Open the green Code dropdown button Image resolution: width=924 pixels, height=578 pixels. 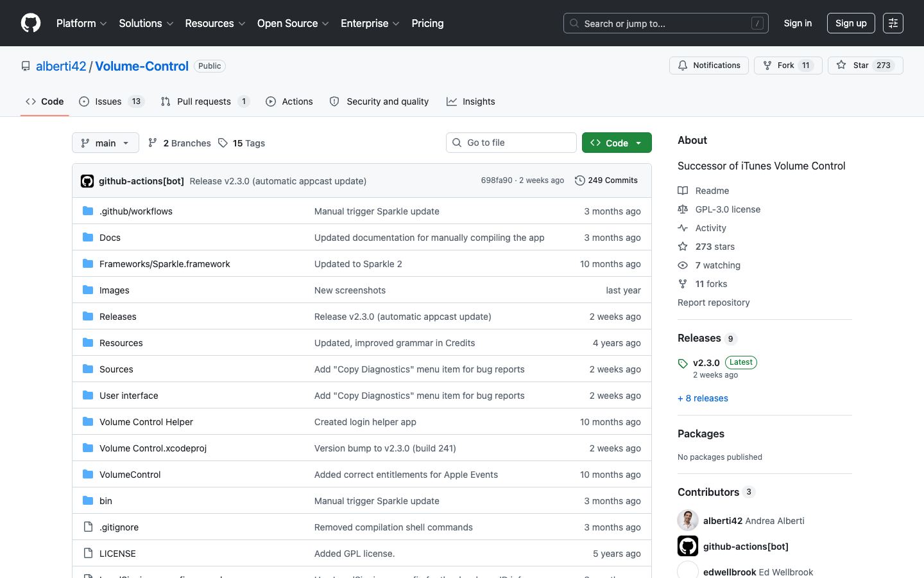point(617,143)
